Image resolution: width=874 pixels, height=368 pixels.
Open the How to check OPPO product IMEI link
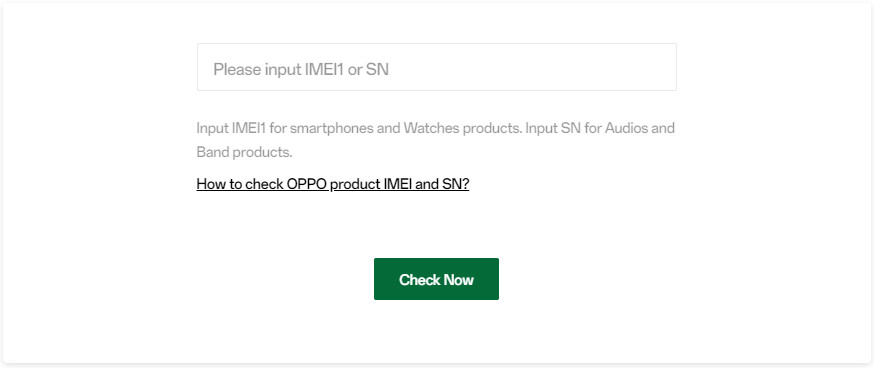point(333,184)
